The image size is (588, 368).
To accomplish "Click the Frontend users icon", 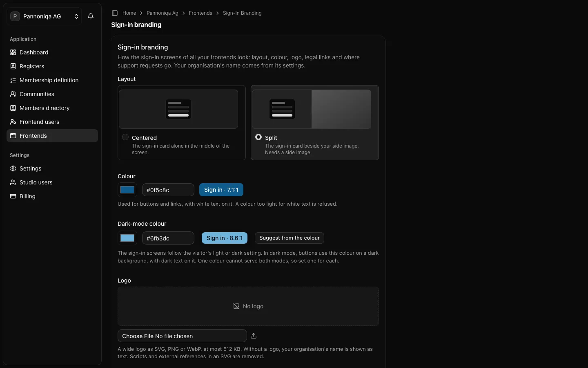I will [x=13, y=122].
